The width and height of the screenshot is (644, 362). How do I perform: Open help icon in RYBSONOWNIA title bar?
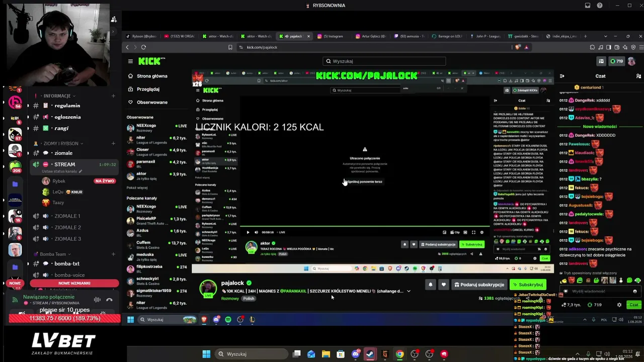click(600, 6)
